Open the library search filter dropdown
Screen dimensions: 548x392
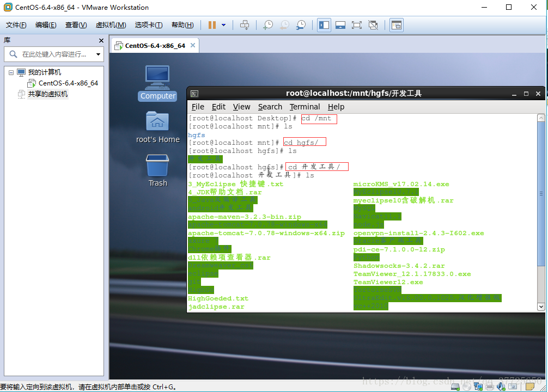click(x=98, y=54)
